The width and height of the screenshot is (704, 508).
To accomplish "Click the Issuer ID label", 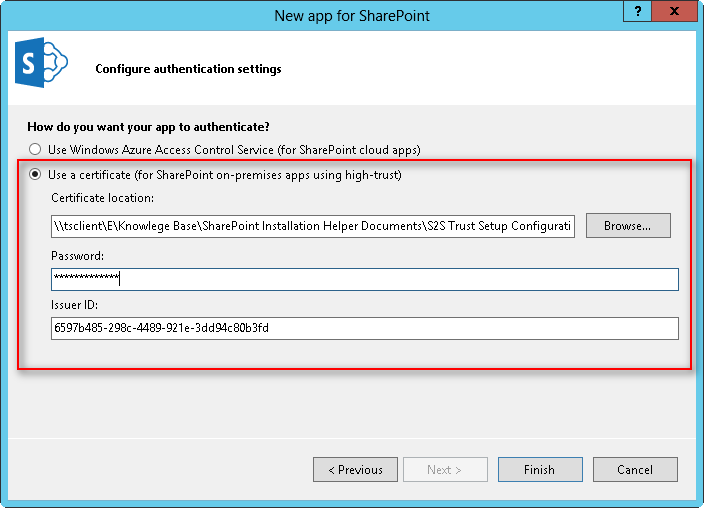I will click(75, 304).
